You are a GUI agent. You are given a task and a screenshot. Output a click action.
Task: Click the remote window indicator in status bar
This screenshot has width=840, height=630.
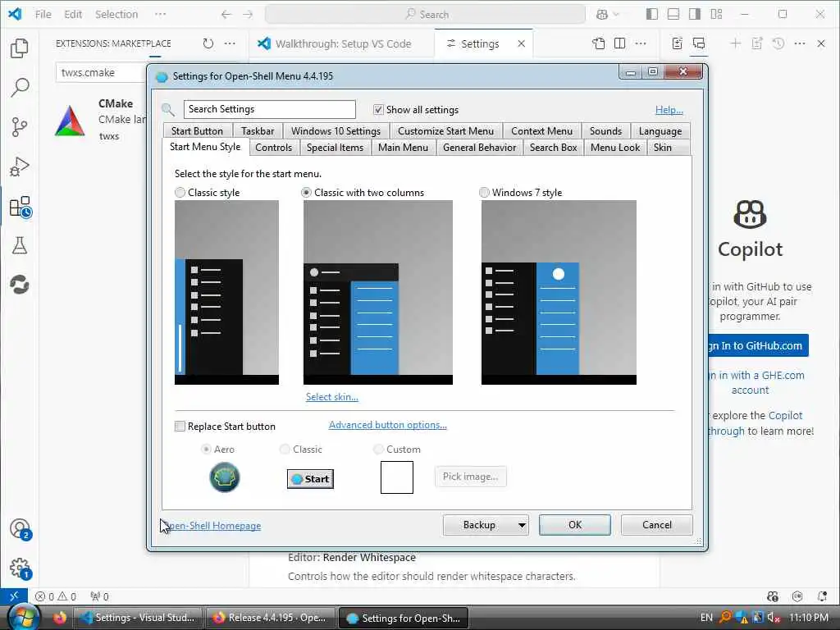pos(14,596)
